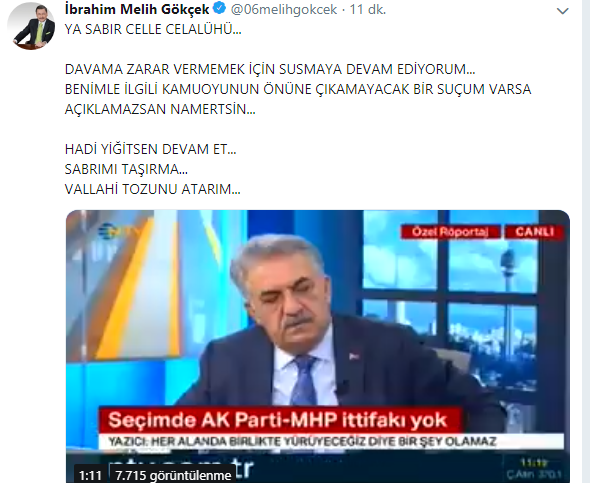Click the 11 dk. timestamp
The width and height of the screenshot is (590, 483).
[x=368, y=9]
